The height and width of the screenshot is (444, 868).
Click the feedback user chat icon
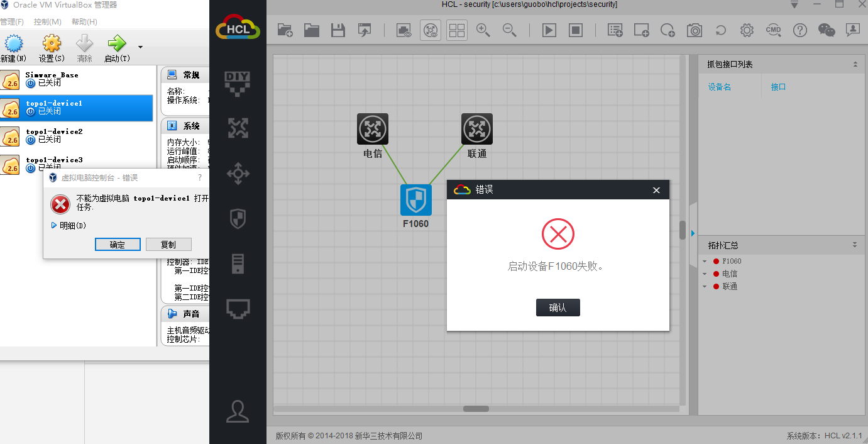(853, 30)
